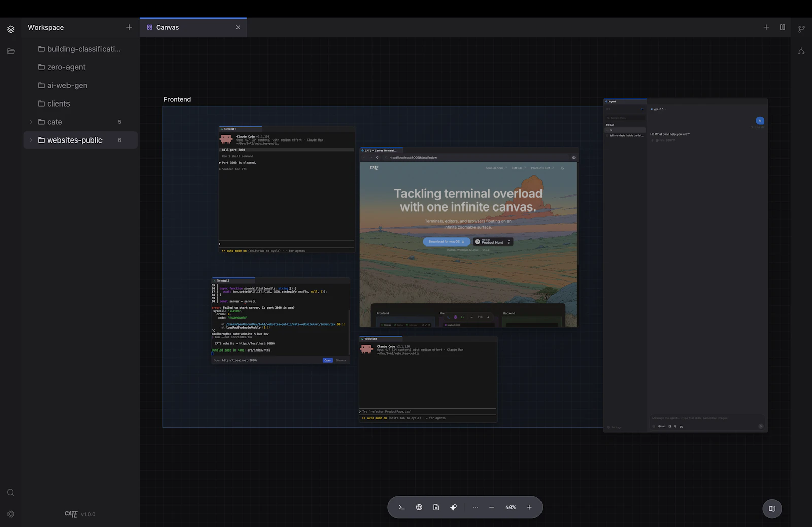Open cero-ai.com link in webpage nav
The width and height of the screenshot is (812, 527).
[x=496, y=168]
